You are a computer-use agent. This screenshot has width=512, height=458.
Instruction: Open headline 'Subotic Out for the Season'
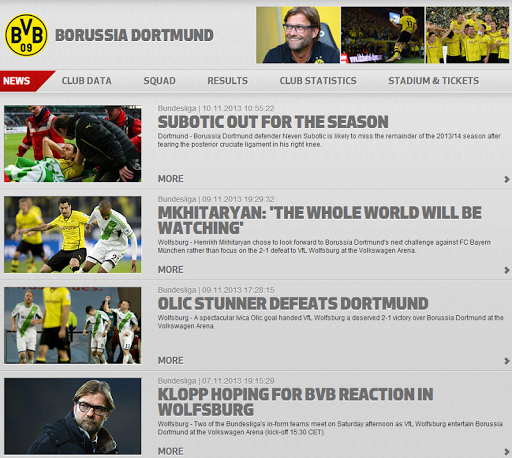[273, 122]
